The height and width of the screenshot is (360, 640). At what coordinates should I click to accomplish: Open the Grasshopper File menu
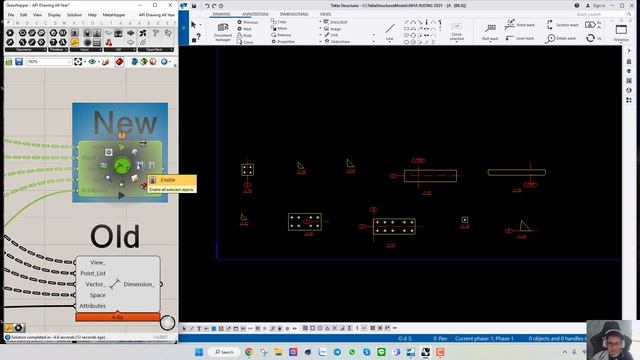point(11,15)
